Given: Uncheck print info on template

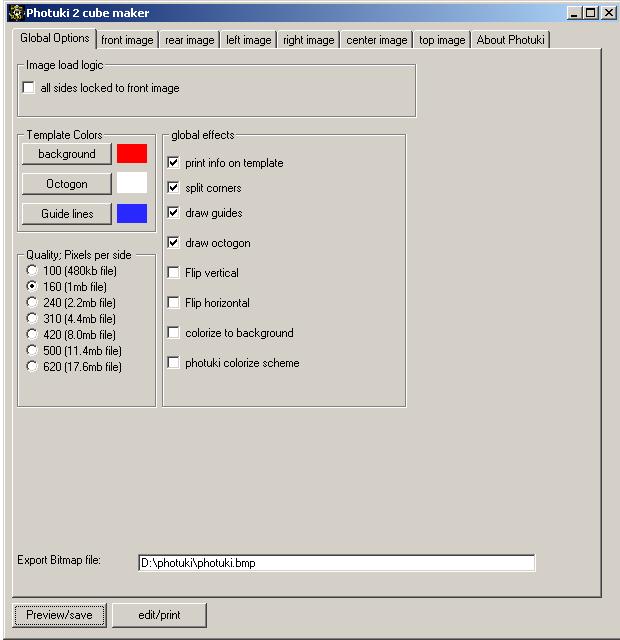Looking at the screenshot, I should pyautogui.click(x=174, y=163).
